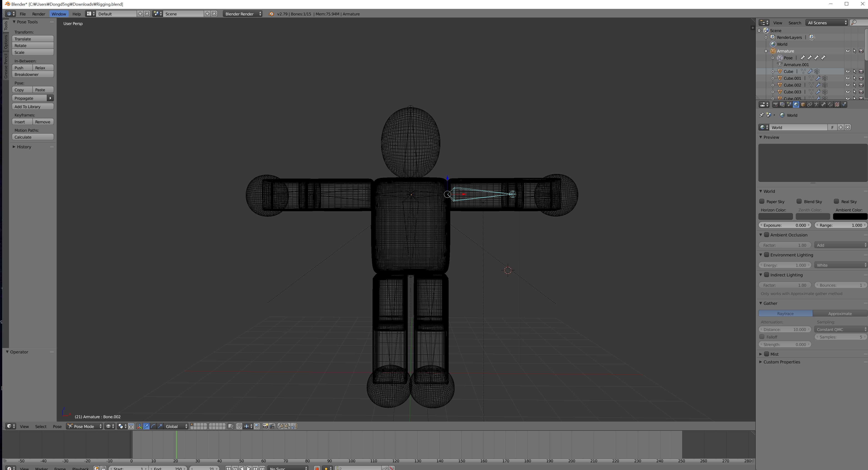Open Scene properties tab icon

(x=789, y=104)
